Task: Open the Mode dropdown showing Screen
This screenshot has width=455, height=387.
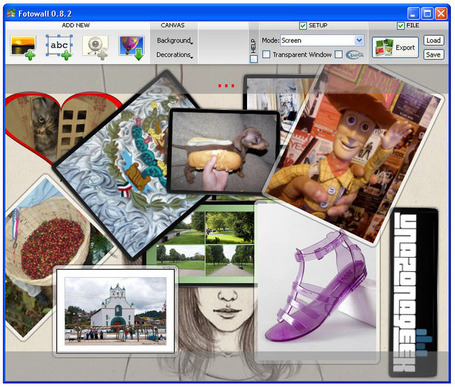Action: coord(322,40)
